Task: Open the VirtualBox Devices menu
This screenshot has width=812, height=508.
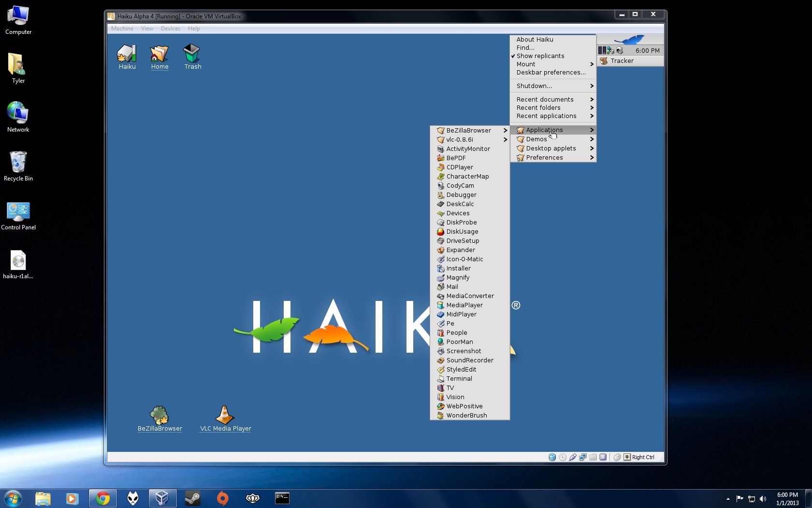Action: pyautogui.click(x=170, y=29)
